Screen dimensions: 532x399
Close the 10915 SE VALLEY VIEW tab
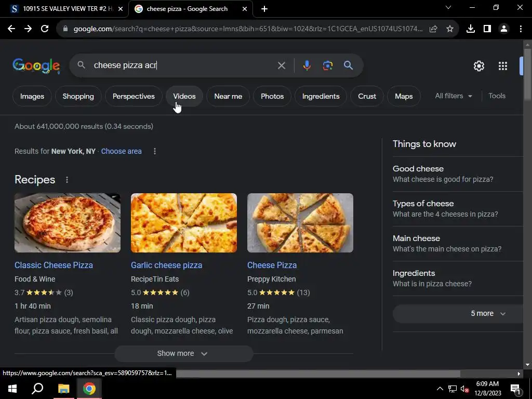(121, 9)
